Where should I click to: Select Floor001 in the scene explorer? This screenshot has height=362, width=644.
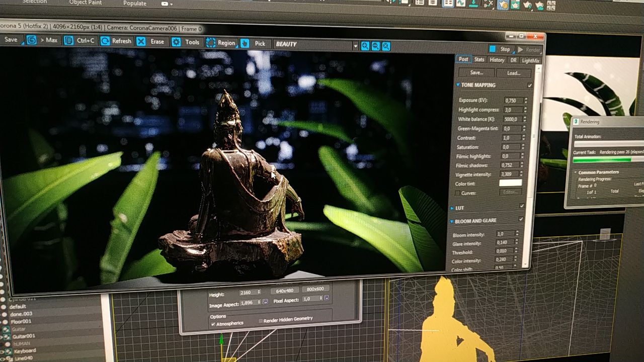21,321
